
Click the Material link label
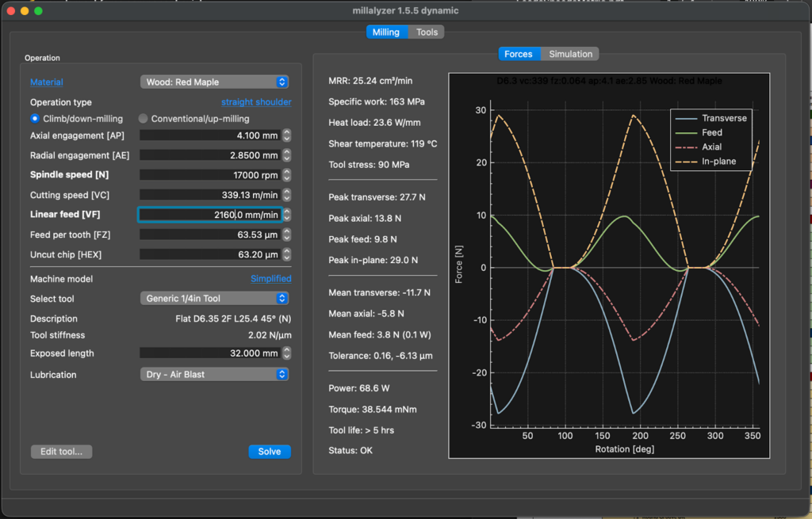[47, 82]
